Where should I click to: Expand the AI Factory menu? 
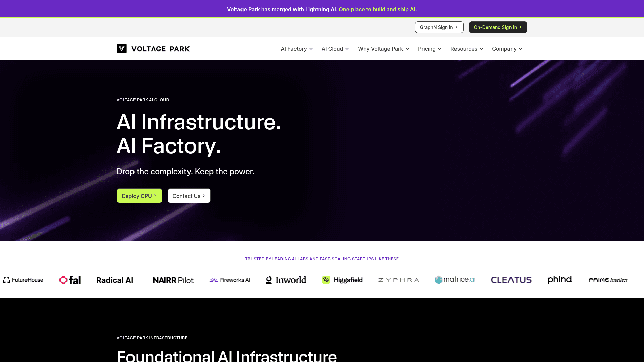[297, 49]
